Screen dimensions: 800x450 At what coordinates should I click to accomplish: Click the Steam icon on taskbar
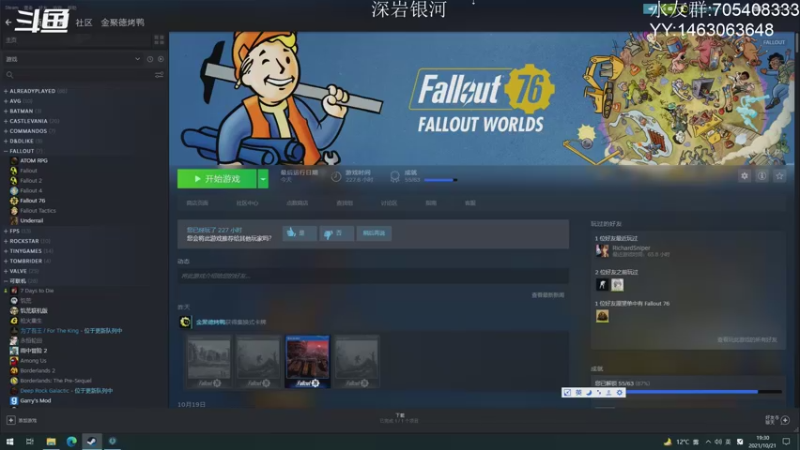pyautogui.click(x=92, y=441)
